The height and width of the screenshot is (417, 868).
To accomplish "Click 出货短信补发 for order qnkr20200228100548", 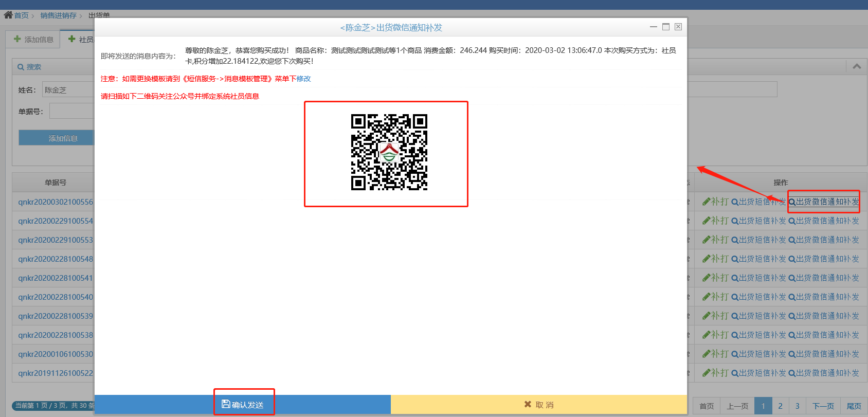I will pyautogui.click(x=758, y=259).
